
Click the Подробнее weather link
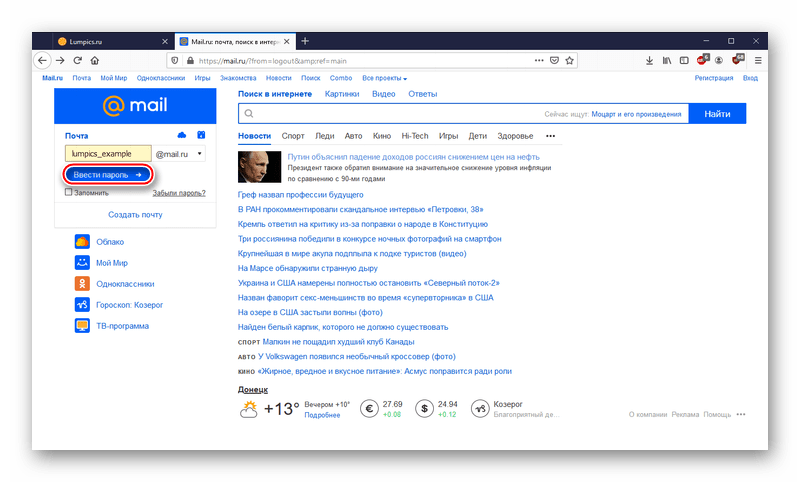(322, 415)
